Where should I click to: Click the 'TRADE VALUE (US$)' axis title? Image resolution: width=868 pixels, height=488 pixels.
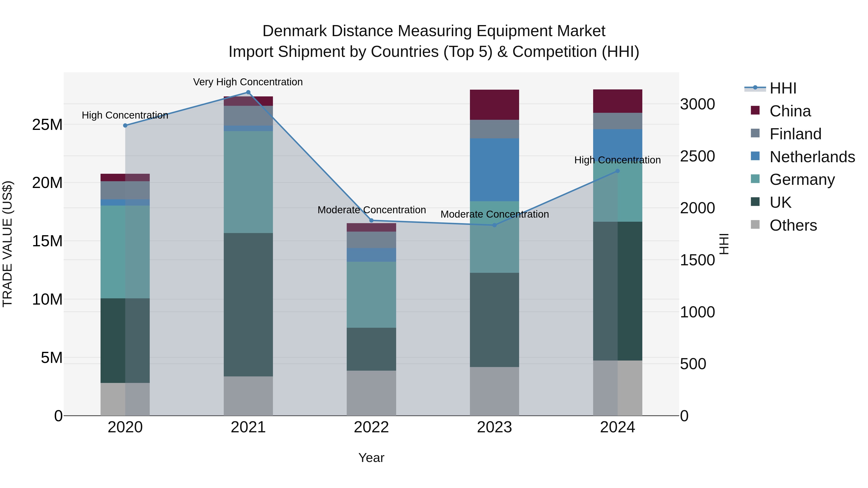pyautogui.click(x=7, y=244)
